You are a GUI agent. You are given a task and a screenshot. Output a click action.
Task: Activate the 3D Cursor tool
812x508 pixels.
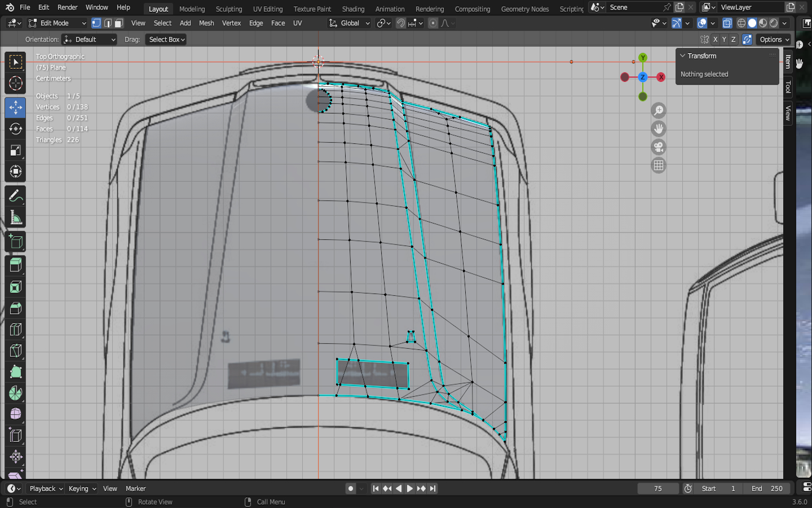coord(16,84)
